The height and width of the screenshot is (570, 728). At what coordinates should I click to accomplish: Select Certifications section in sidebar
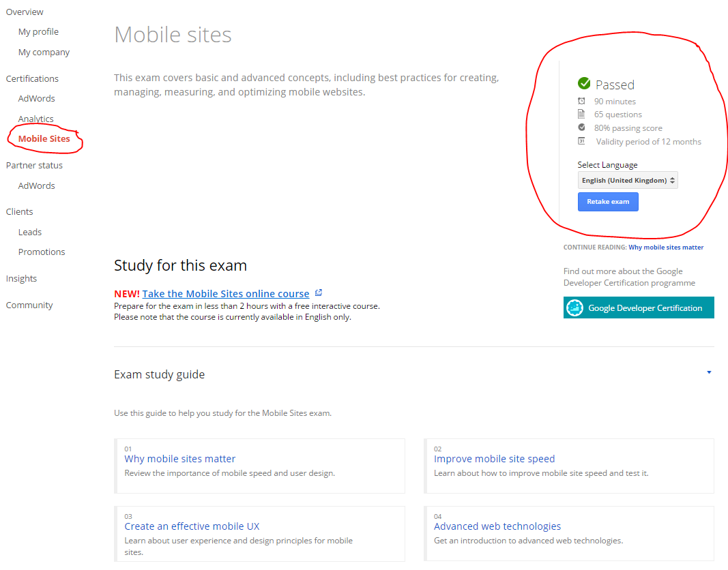32,79
